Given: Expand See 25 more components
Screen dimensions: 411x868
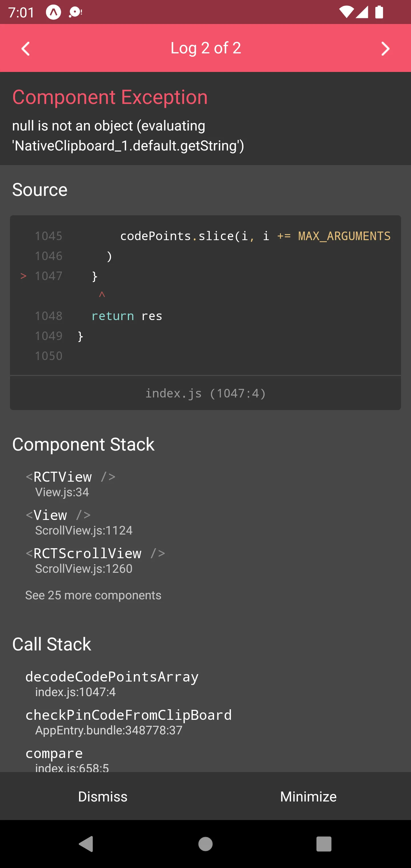Looking at the screenshot, I should 93,595.
